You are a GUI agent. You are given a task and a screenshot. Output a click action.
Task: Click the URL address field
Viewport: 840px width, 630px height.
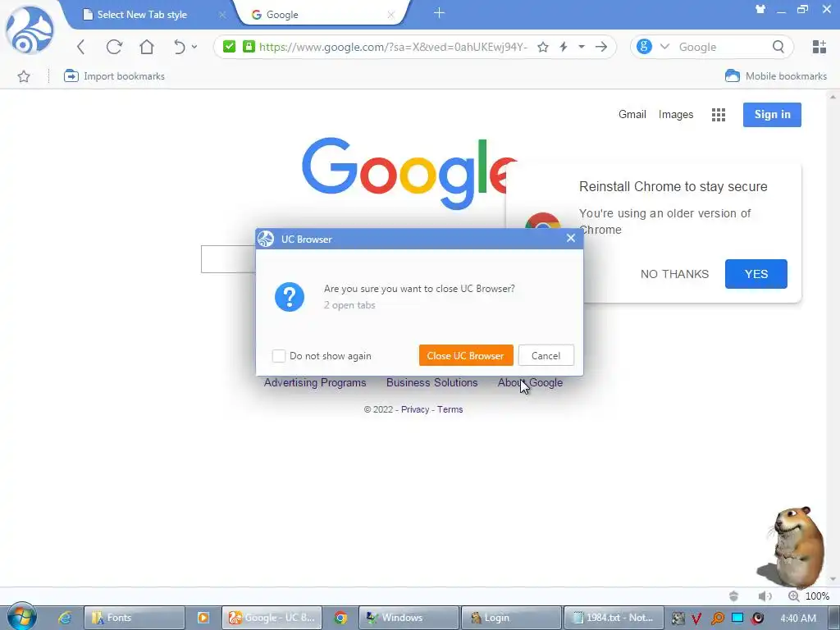pos(393,47)
